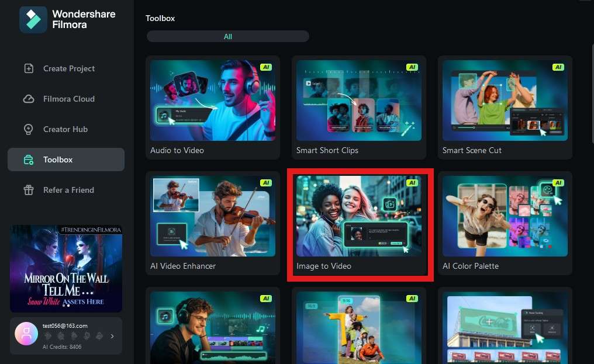Click the vertical scrollbar on right edge
594x364 pixels.
point(592,93)
